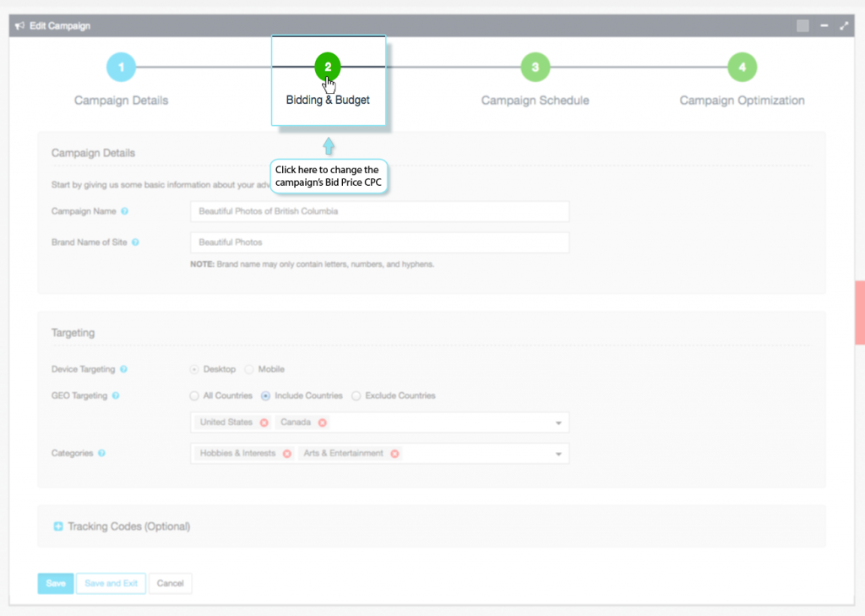Select the Mobile device targeting option

click(x=249, y=369)
